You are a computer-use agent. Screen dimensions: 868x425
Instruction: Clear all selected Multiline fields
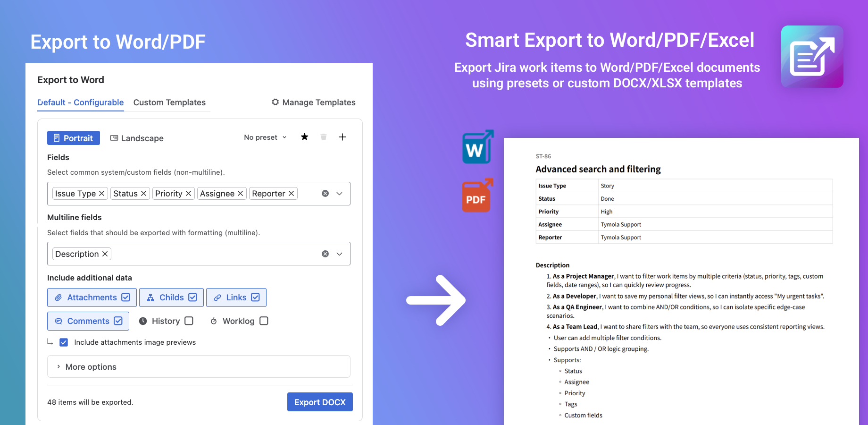tap(325, 254)
